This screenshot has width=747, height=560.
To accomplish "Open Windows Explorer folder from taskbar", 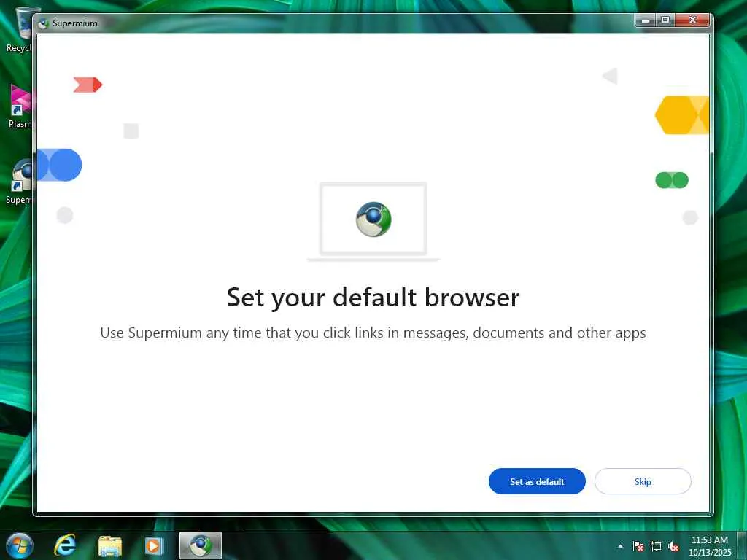I will (109, 546).
